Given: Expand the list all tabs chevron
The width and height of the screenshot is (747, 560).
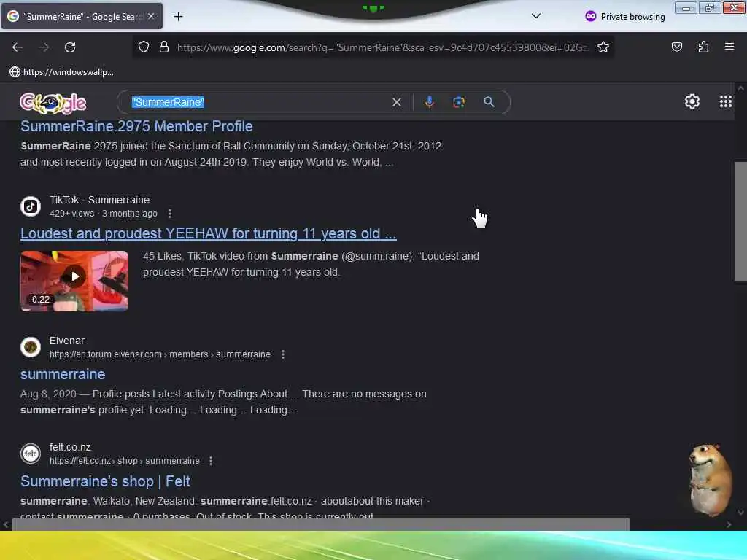Looking at the screenshot, I should coord(536,16).
